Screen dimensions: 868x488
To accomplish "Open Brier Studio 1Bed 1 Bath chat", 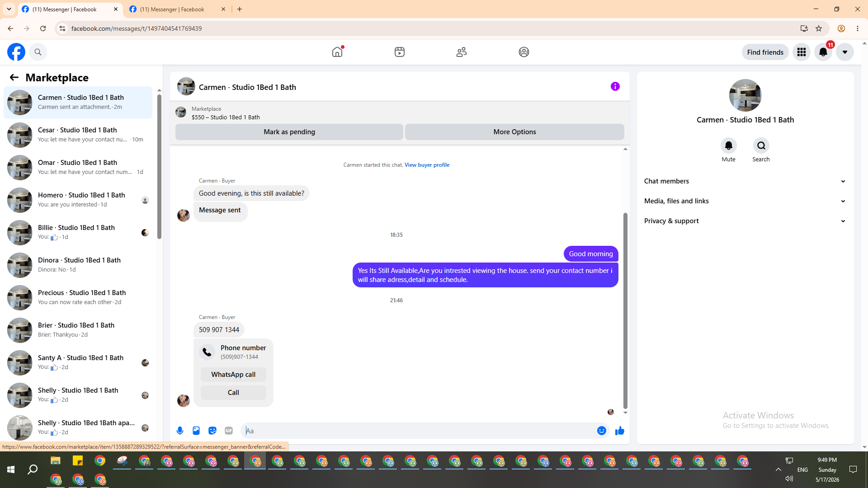I will pyautogui.click(x=78, y=330).
